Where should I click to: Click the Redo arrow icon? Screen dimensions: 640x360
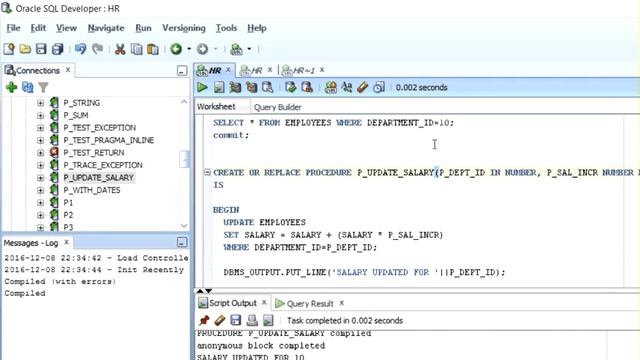[x=98, y=49]
